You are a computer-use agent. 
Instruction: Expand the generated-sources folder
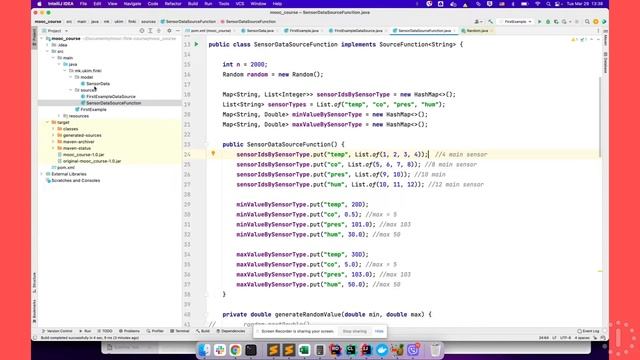tap(53, 135)
